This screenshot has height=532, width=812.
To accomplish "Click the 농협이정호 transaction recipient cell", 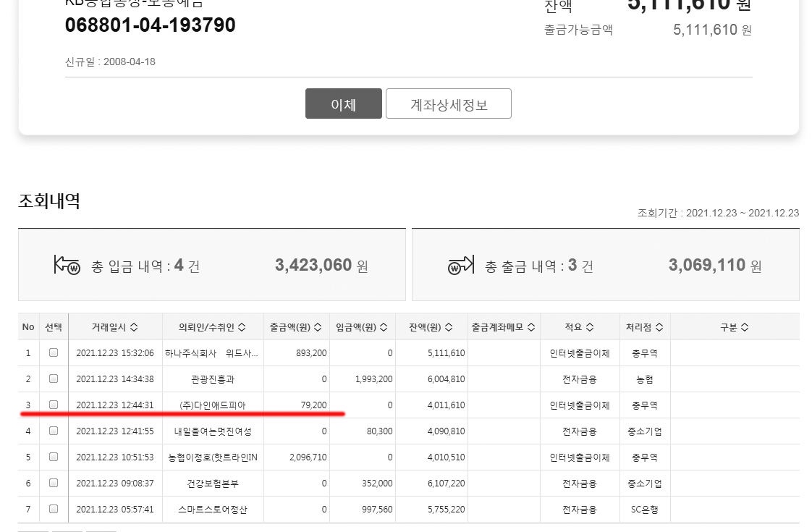I will (x=213, y=457).
